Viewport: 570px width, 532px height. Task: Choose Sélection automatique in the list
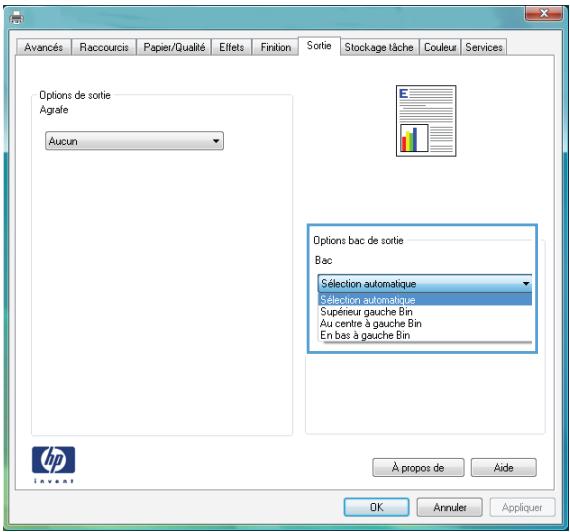[425, 300]
